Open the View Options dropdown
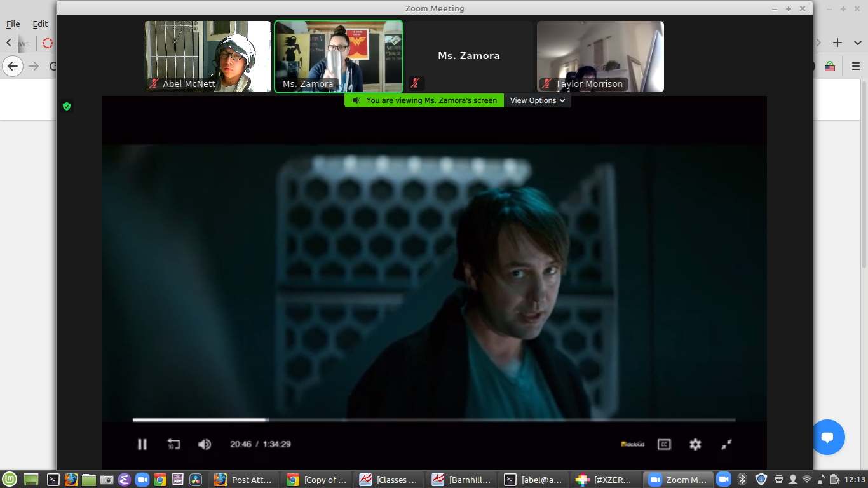Screen dimensions: 868x488 [x=538, y=100]
